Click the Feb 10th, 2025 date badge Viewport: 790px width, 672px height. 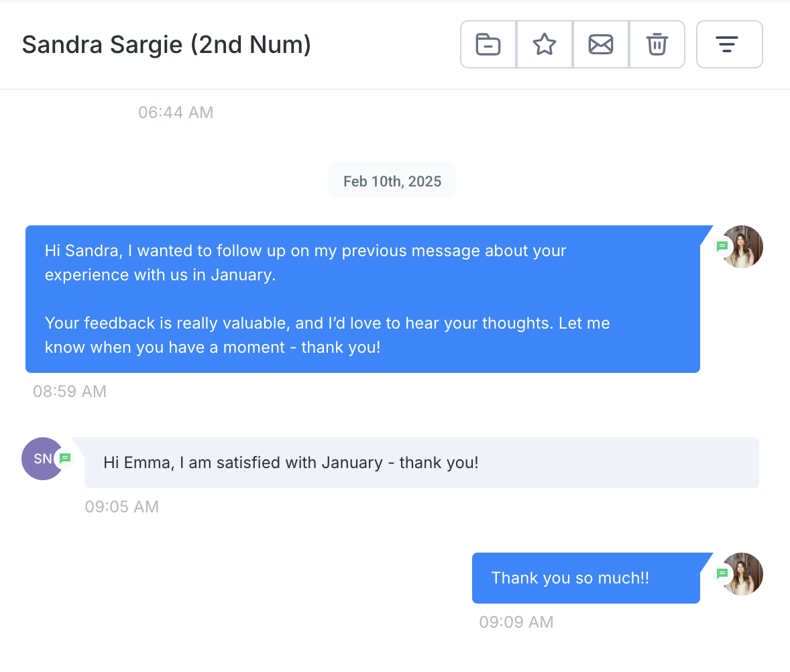[392, 181]
